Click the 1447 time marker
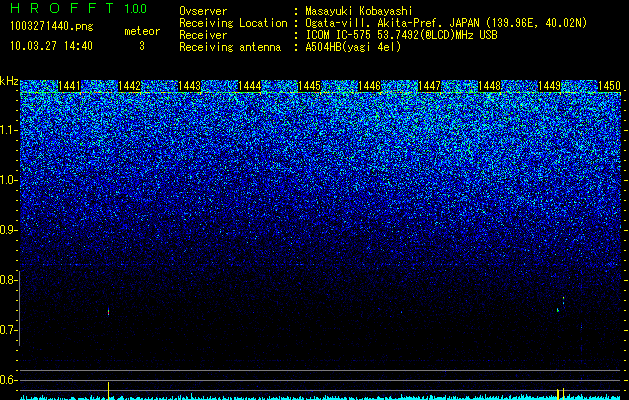 (x=429, y=86)
